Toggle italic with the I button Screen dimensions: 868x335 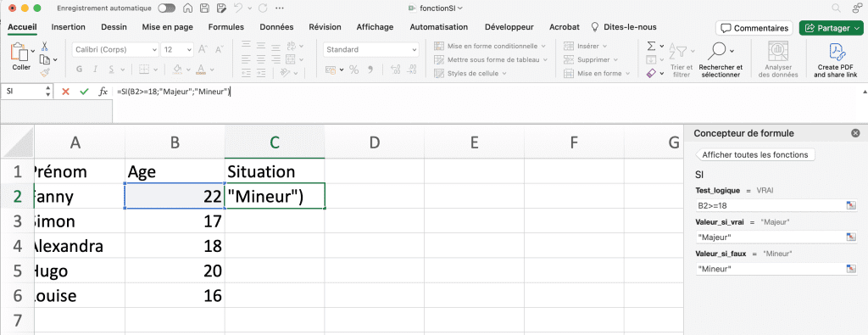pyautogui.click(x=95, y=70)
